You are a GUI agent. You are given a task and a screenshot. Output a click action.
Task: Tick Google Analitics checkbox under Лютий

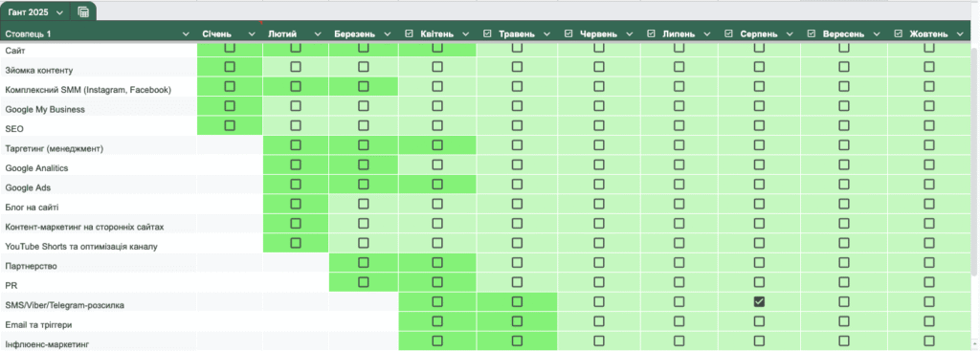tap(296, 165)
